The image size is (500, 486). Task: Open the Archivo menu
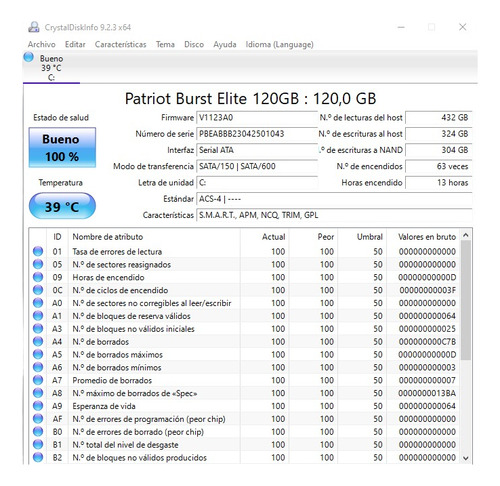pyautogui.click(x=42, y=44)
